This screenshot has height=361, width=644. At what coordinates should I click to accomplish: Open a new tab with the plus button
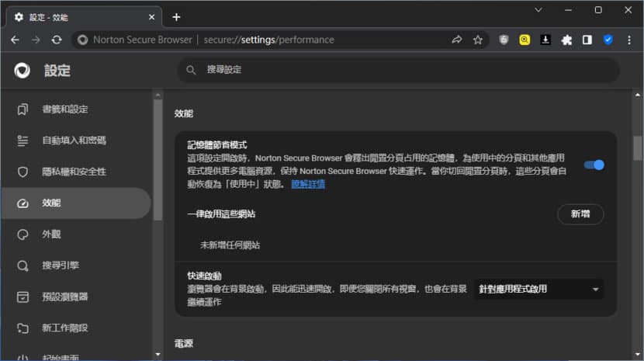(176, 17)
